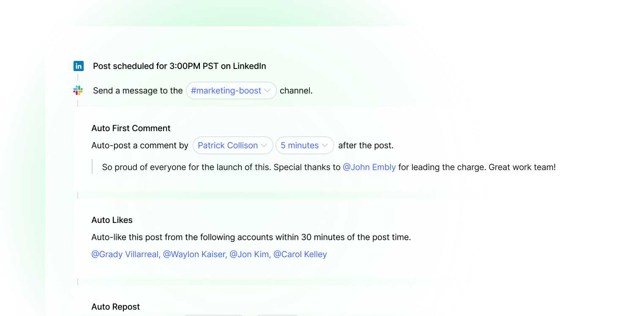644x316 pixels.
Task: Click into the 'So proud of everyone' comment text
Action: pyautogui.click(x=329, y=167)
